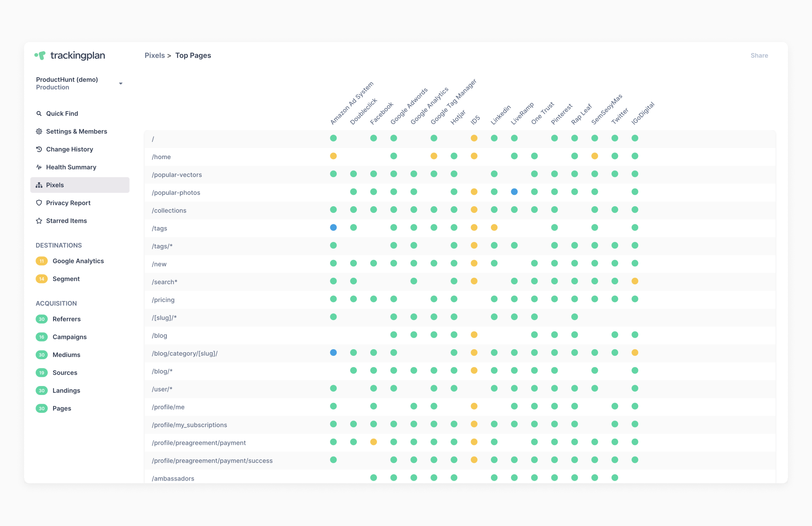Click the One Trust column header
This screenshot has height=526, width=812.
[x=542, y=113]
